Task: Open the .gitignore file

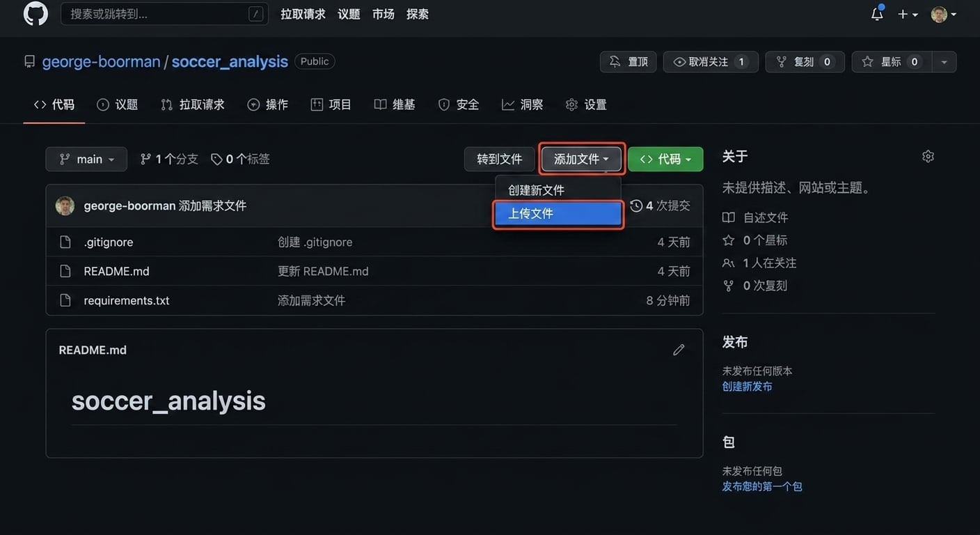Action: coord(108,242)
